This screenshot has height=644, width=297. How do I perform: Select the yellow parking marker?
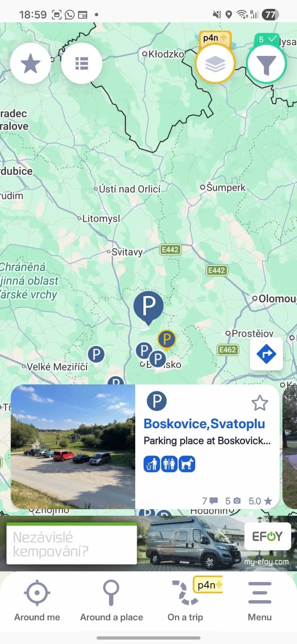166,340
